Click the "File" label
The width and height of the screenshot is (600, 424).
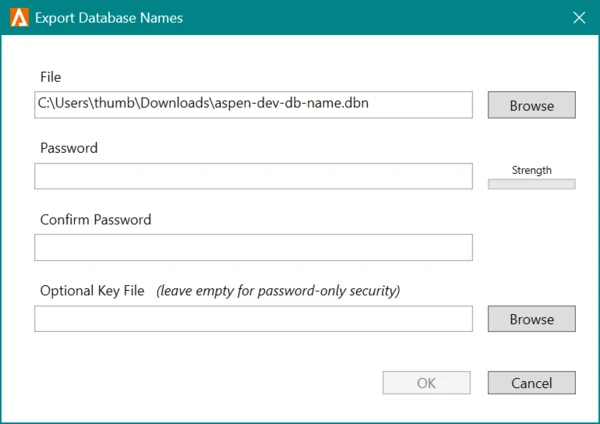[x=51, y=77]
